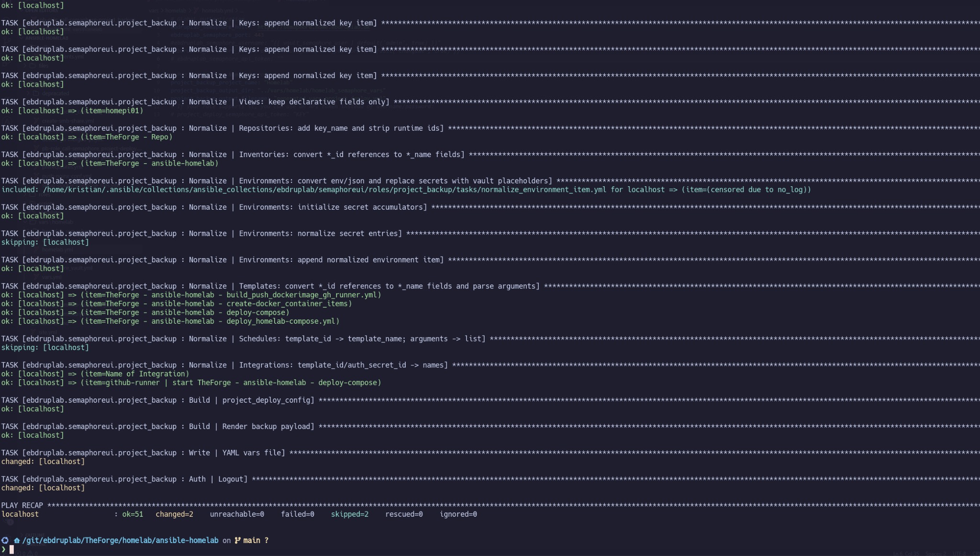Click the 'ignored=0' recap value
The image size is (980, 556).
click(458, 514)
